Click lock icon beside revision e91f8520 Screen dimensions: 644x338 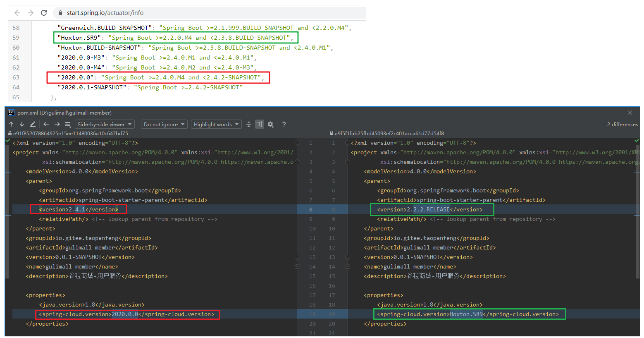point(10,134)
